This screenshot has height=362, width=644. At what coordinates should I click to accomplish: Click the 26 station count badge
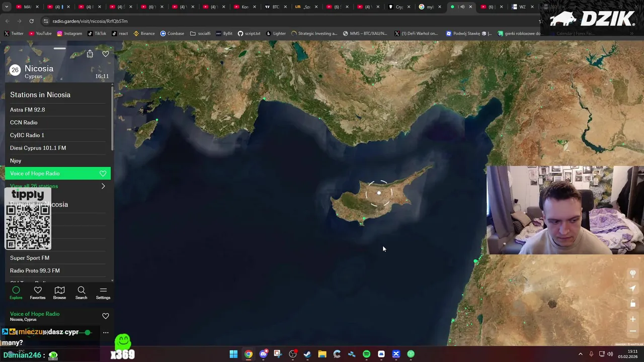pyautogui.click(x=15, y=70)
